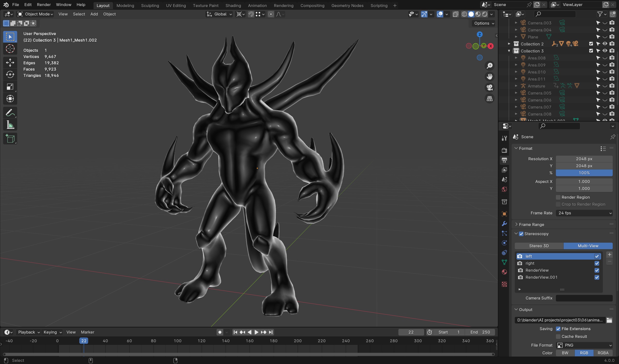Select the Multi-View mode button
The height and width of the screenshot is (364, 619).
click(588, 246)
